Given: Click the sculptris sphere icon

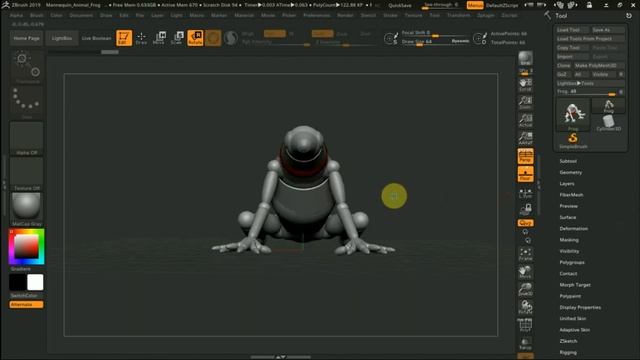Looking at the screenshot, I should [231, 38].
